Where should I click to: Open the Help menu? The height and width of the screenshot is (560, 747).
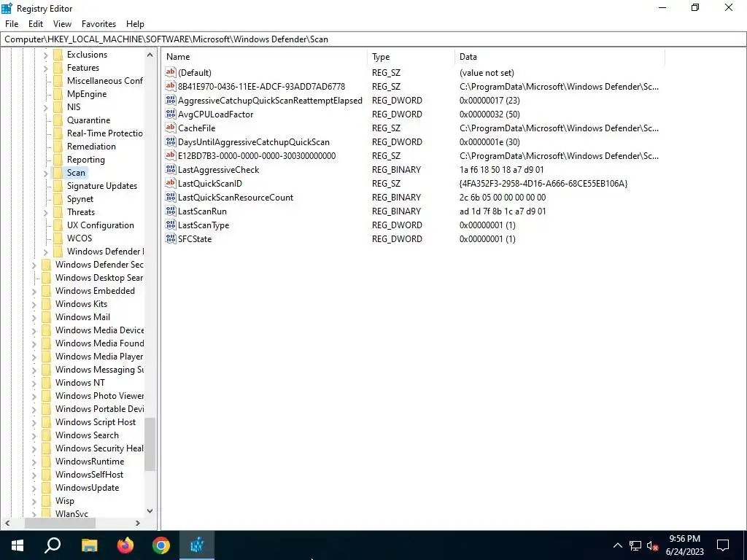135,24
